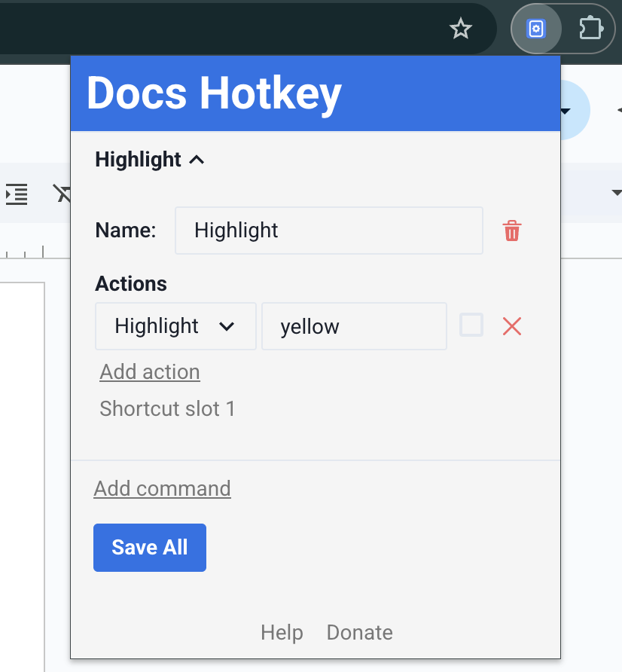Viewport: 622px width, 672px height.
Task: Click the Save All button
Action: pyautogui.click(x=150, y=547)
